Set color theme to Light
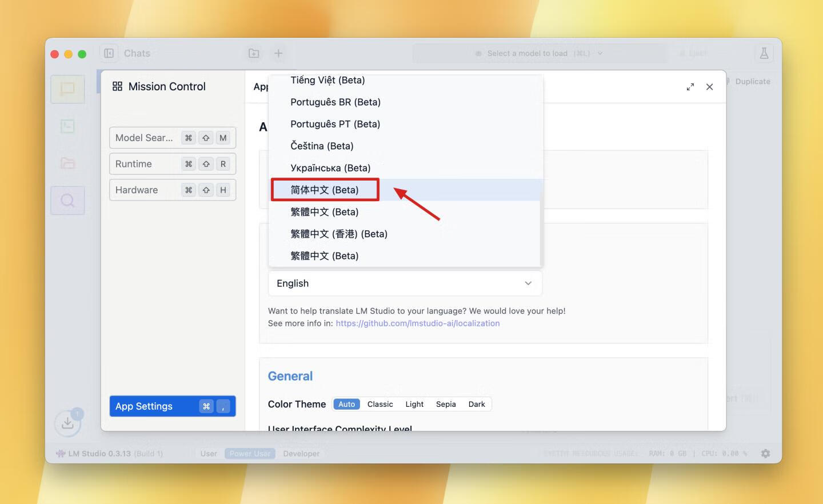 point(414,404)
